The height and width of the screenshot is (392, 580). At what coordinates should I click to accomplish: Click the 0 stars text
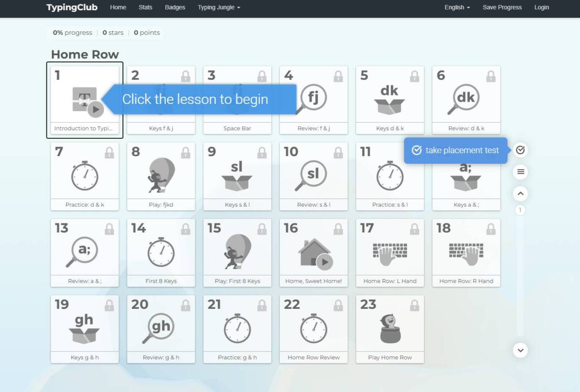113,32
